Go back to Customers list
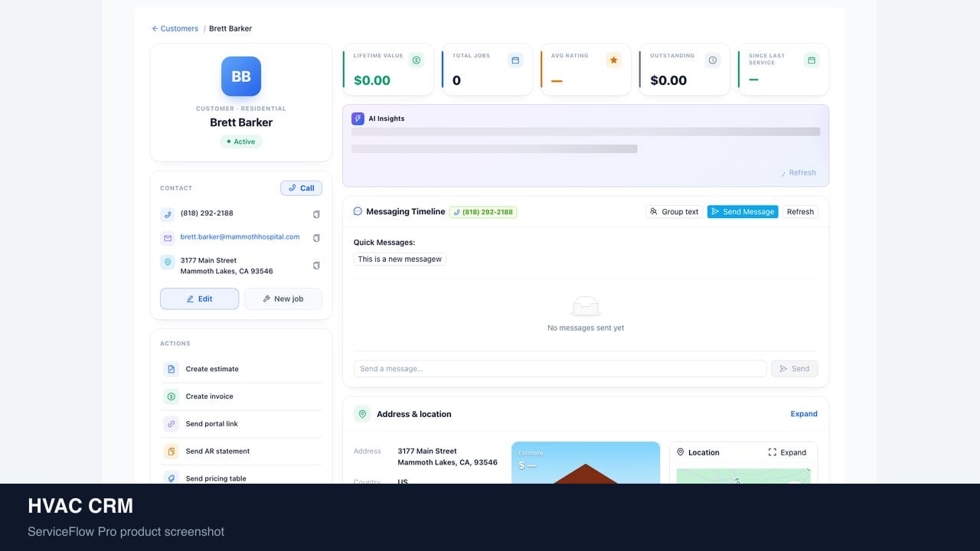 pos(175,28)
